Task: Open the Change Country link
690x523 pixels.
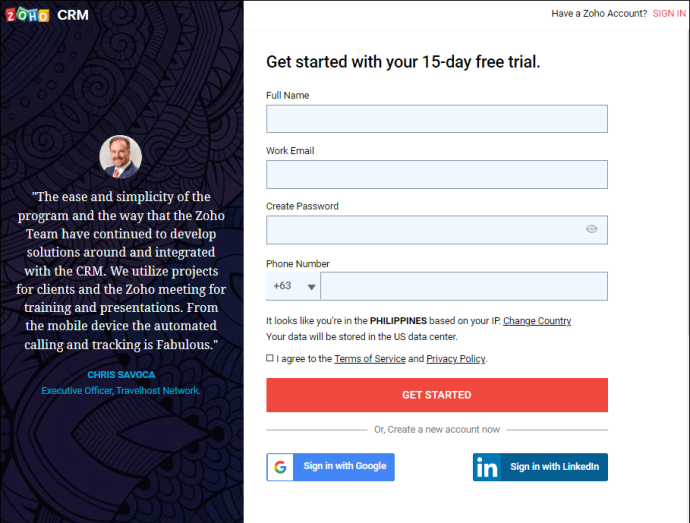Action: point(537,321)
